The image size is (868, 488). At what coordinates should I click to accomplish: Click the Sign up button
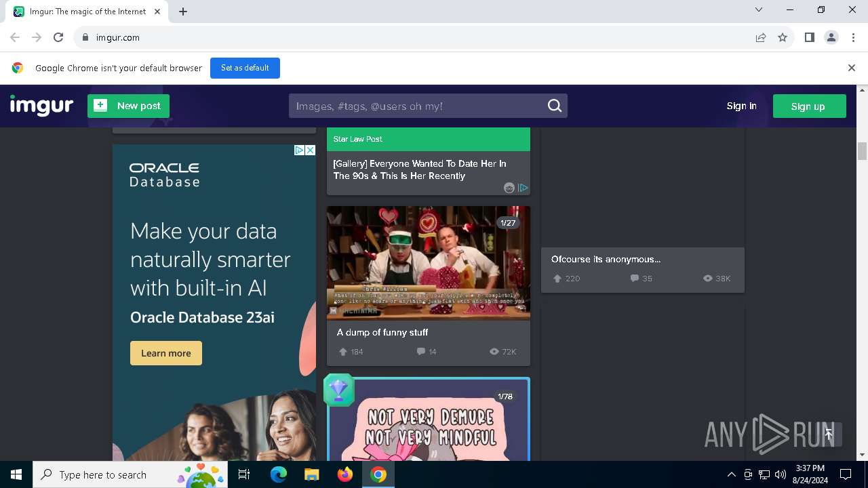[x=809, y=106]
